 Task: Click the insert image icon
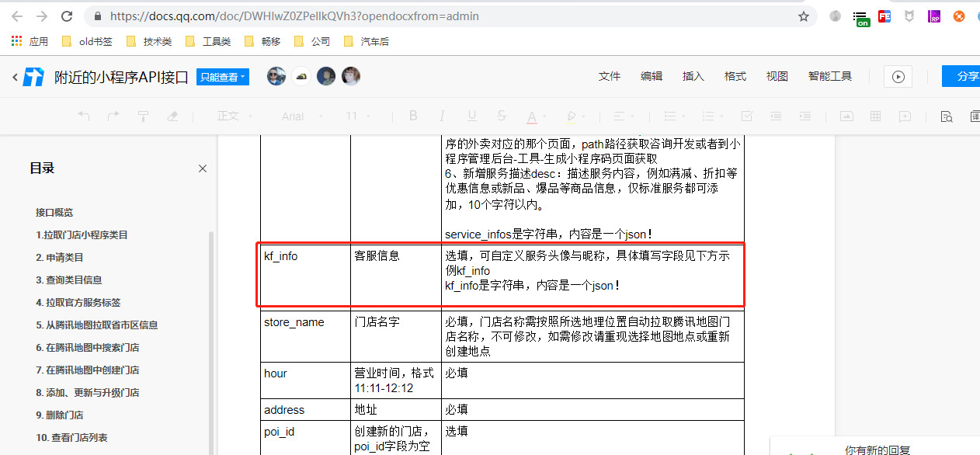846,116
